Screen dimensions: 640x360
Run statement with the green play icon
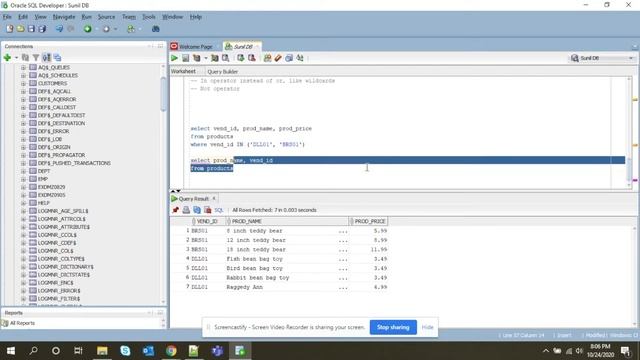click(x=174, y=58)
